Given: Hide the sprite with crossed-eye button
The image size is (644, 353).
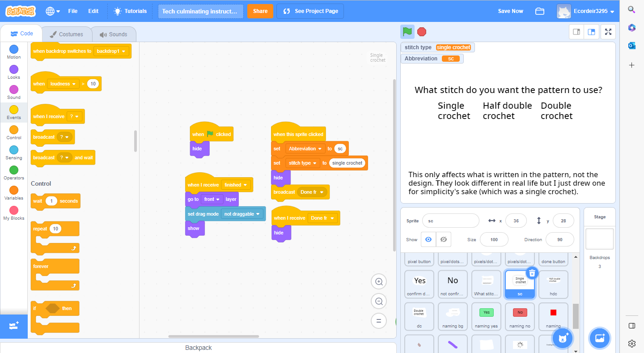Looking at the screenshot, I should (443, 239).
